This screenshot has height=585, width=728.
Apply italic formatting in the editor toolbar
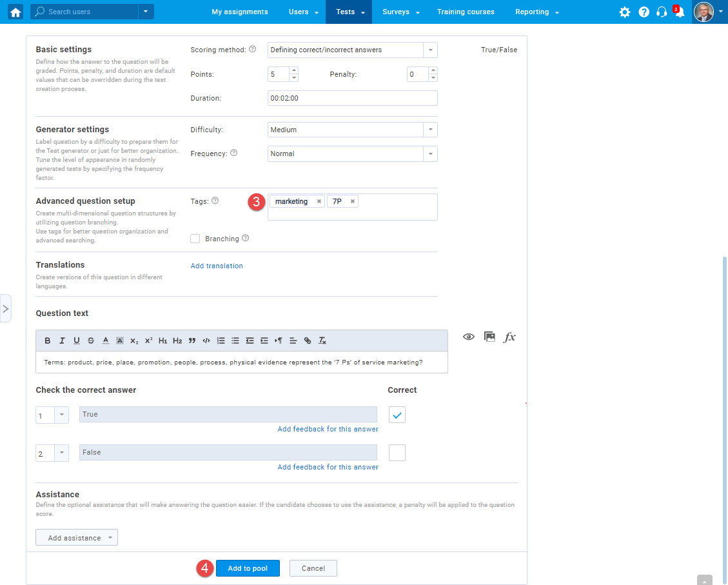[x=61, y=340]
